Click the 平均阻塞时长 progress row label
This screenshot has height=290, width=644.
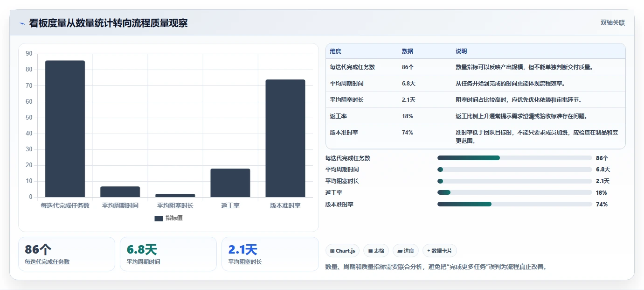click(342, 181)
